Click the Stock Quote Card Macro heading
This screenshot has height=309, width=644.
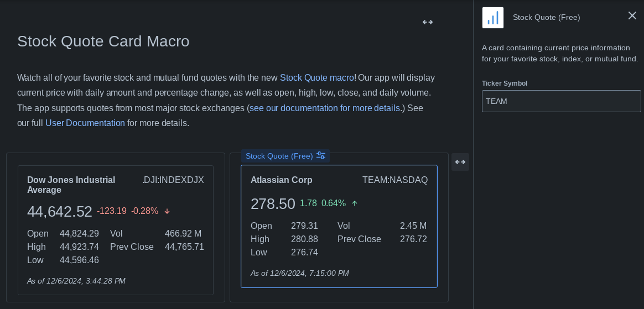pos(103,41)
